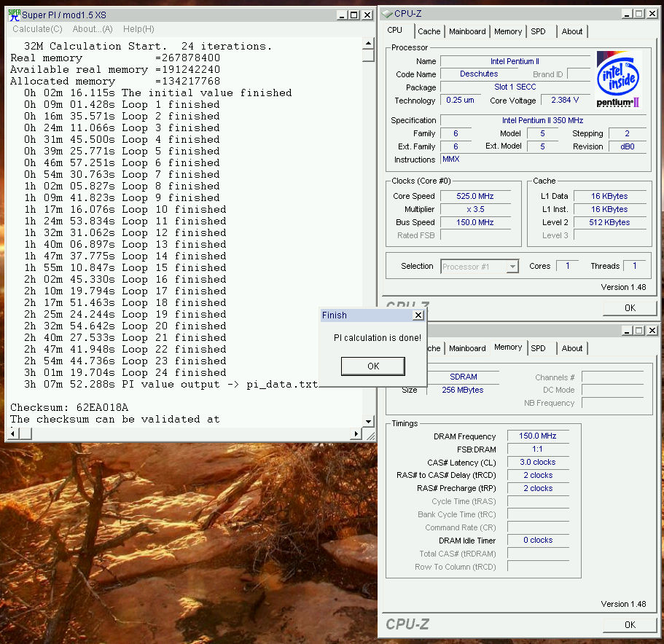Click OK in the lower CPU-Z window

pyautogui.click(x=630, y=625)
